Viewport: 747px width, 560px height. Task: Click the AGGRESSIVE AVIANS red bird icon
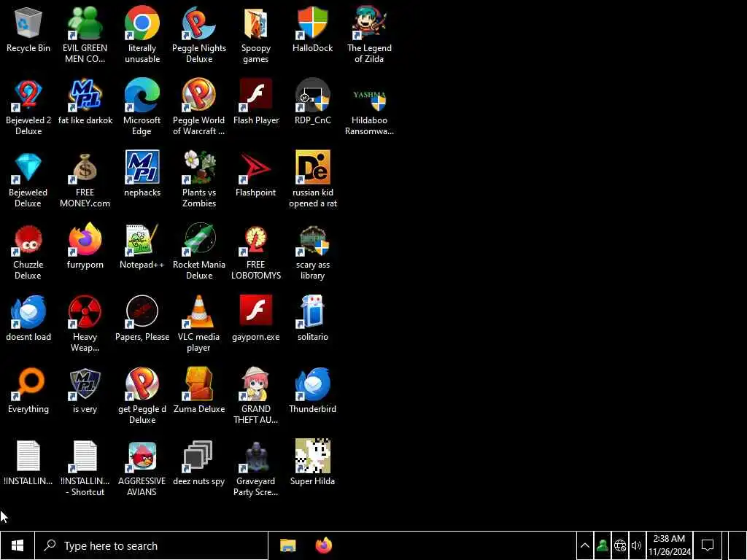(x=142, y=456)
